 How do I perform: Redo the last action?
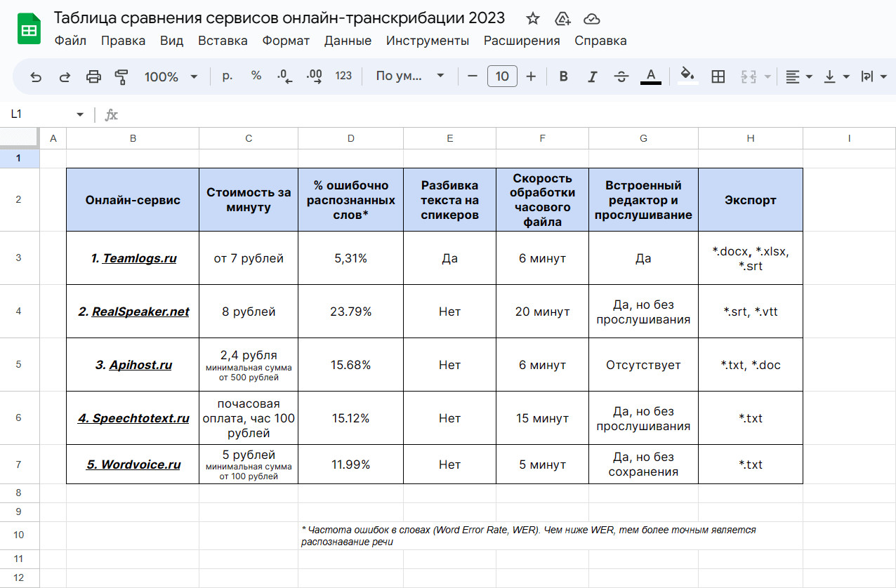pos(65,76)
